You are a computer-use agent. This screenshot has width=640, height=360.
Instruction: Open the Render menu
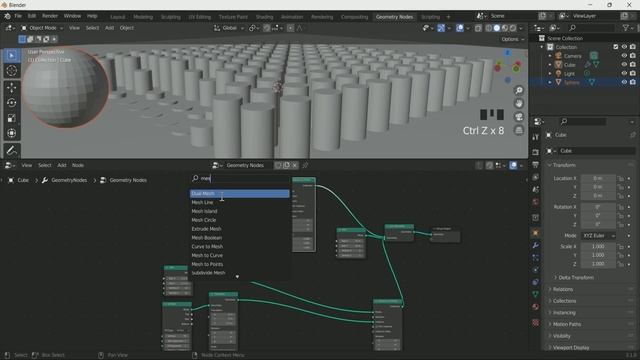50,16
